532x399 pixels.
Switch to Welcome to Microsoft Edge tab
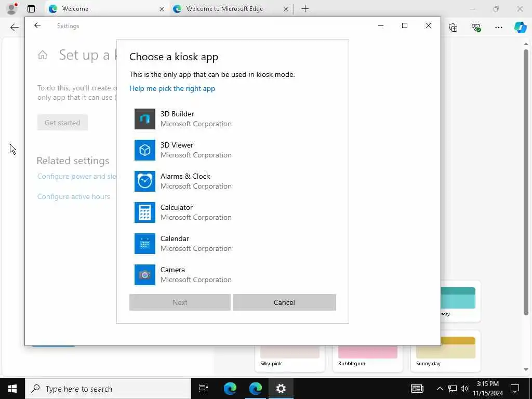[x=231, y=9]
